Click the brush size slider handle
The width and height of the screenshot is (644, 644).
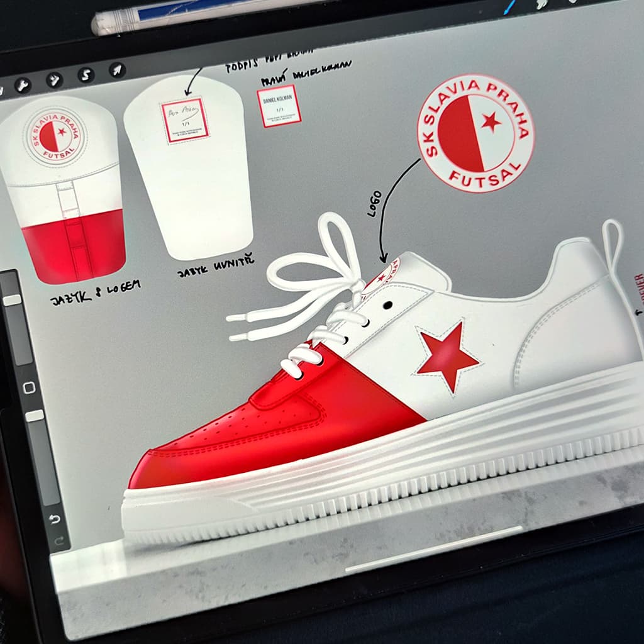pos(12,300)
